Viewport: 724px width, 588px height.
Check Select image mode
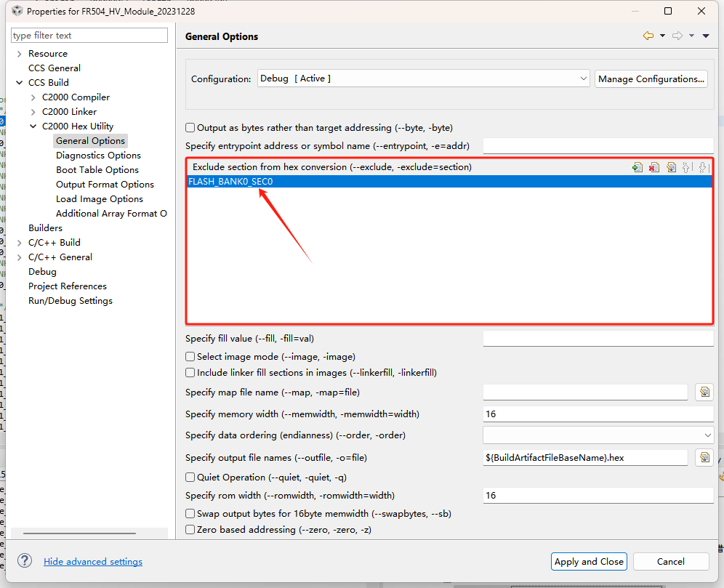tap(190, 356)
